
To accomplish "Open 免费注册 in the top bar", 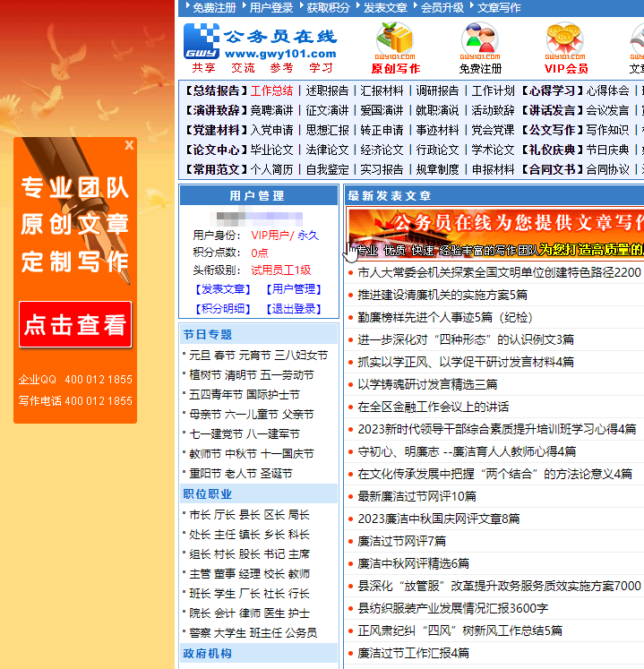I will pyautogui.click(x=214, y=8).
